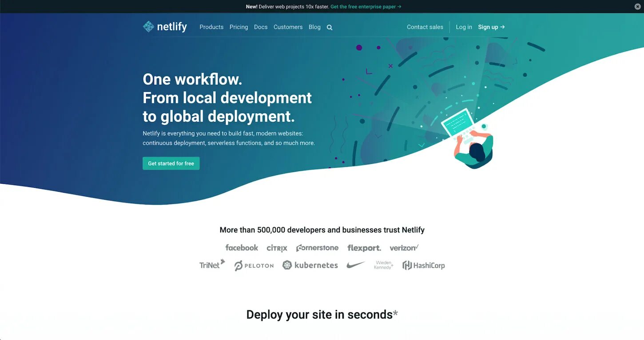This screenshot has height=340, width=644.
Task: Click Get started for free button
Action: click(x=171, y=163)
